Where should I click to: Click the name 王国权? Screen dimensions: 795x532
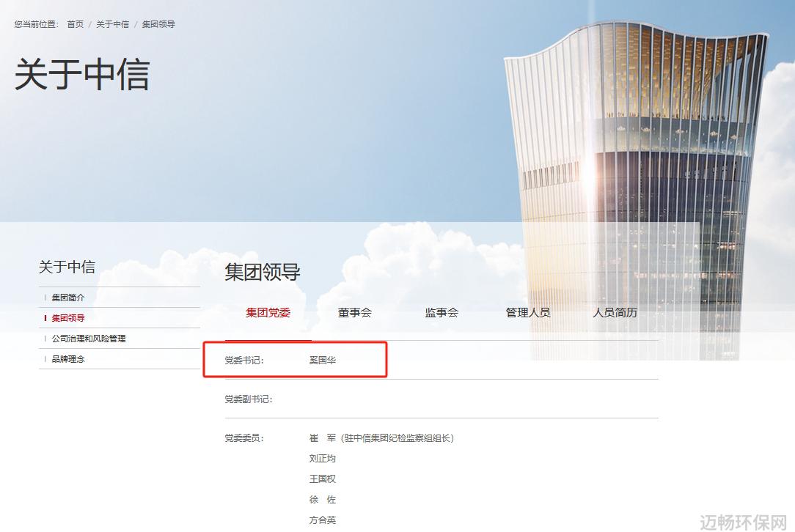[x=323, y=479]
